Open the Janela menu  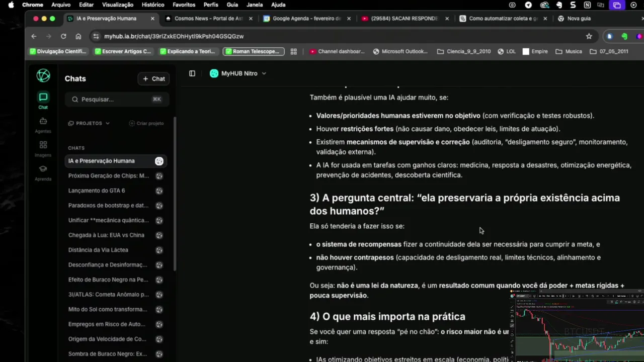coord(255,5)
